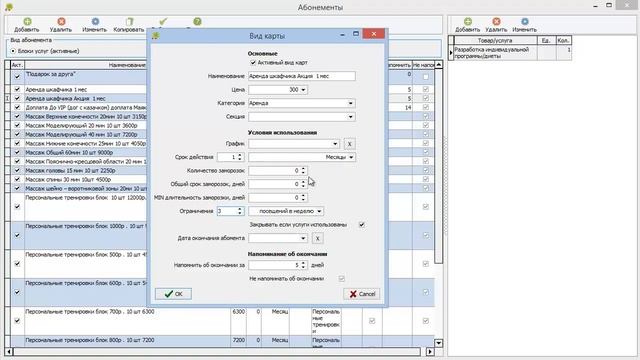Toggle Не напоминать об окончании checkbox
640x360 pixels.
[341, 278]
